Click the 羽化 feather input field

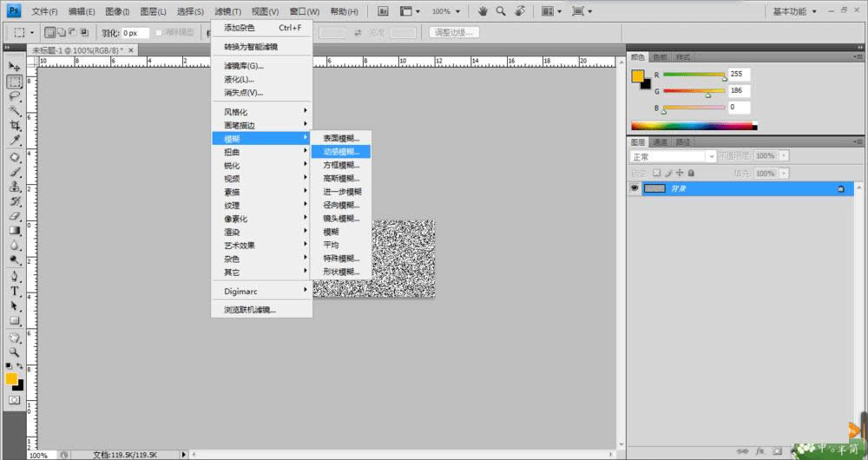tap(135, 32)
